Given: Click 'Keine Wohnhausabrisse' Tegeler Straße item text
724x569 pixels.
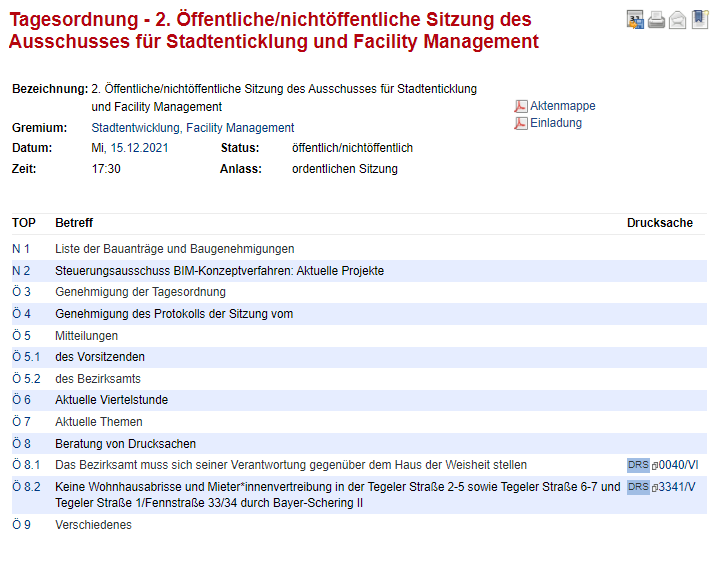Looking at the screenshot, I should click(338, 495).
